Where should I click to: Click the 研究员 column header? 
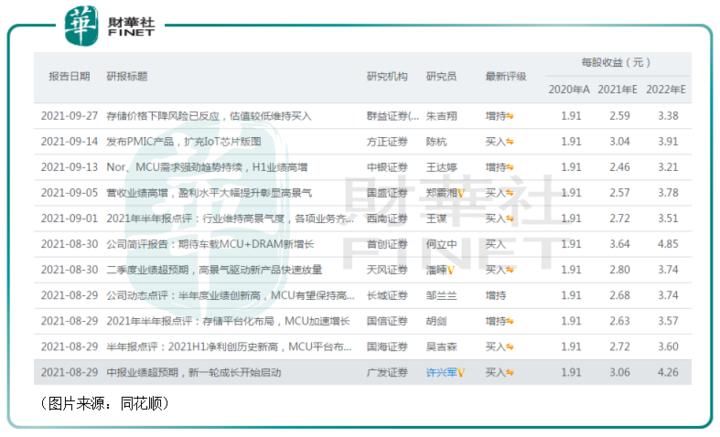pyautogui.click(x=441, y=76)
